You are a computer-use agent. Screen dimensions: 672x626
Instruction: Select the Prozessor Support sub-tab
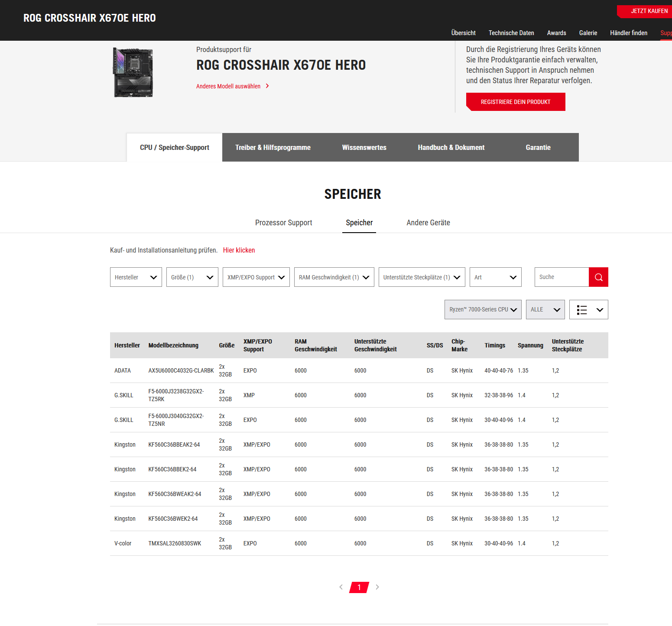pyautogui.click(x=283, y=223)
